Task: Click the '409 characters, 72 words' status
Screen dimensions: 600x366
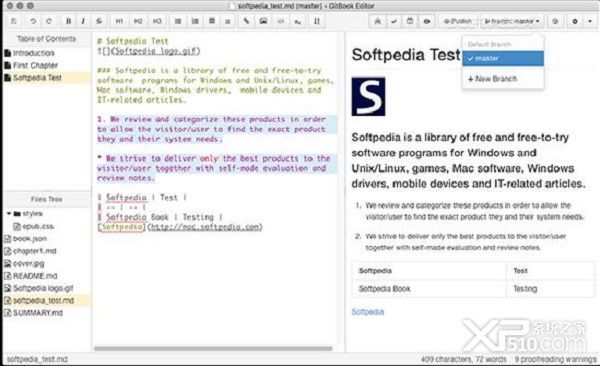Action: point(463,359)
